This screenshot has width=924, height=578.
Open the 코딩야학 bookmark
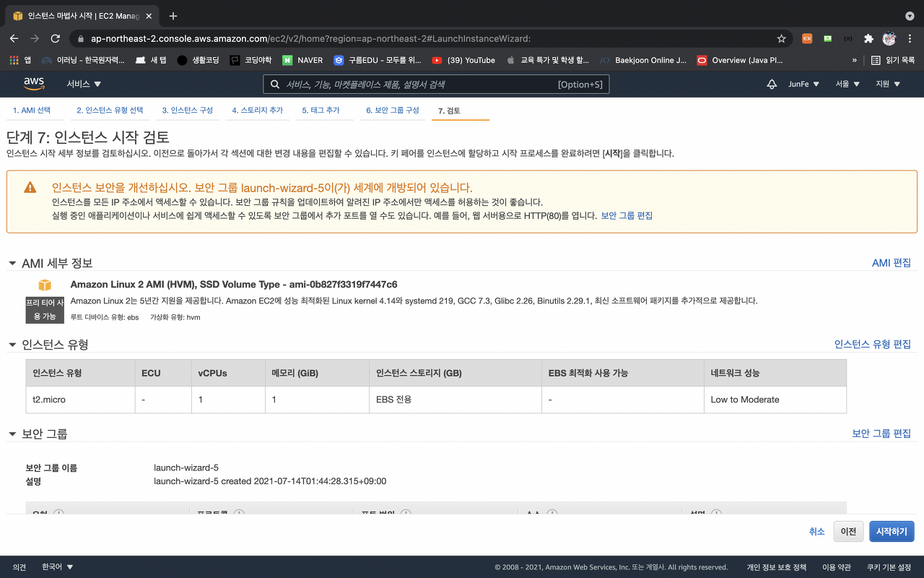pyautogui.click(x=250, y=60)
